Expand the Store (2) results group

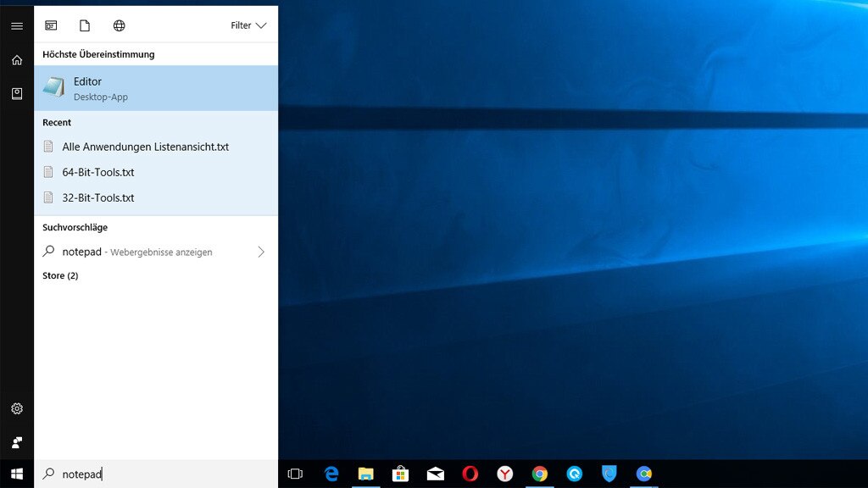coord(60,275)
